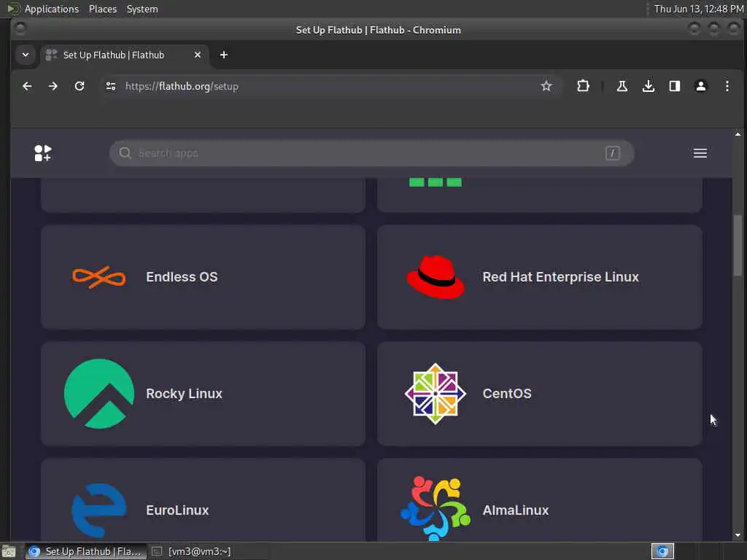
Task: Select Chromium task in bottom panel
Action: [86, 551]
